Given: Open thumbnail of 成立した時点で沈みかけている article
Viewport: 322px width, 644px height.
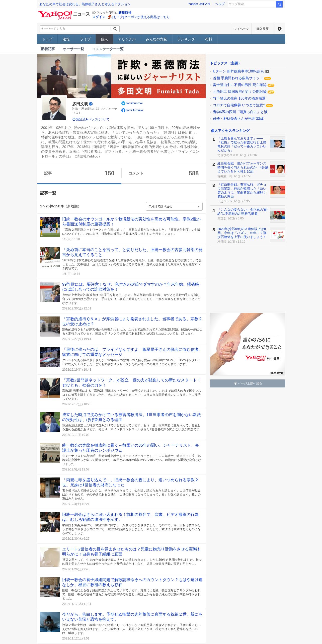Looking at the screenshot, I should 50,422.
